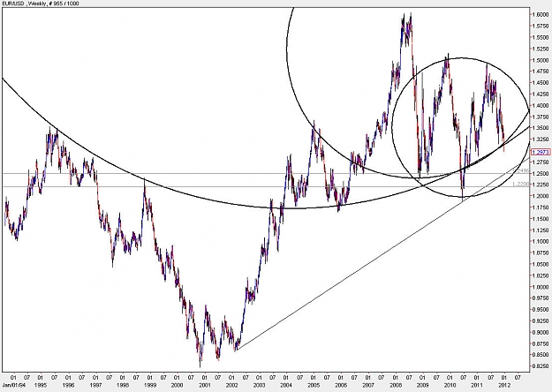The height and width of the screenshot is (392, 552).
Task: Click the 0.9250 price axis label
Action: [541, 320]
